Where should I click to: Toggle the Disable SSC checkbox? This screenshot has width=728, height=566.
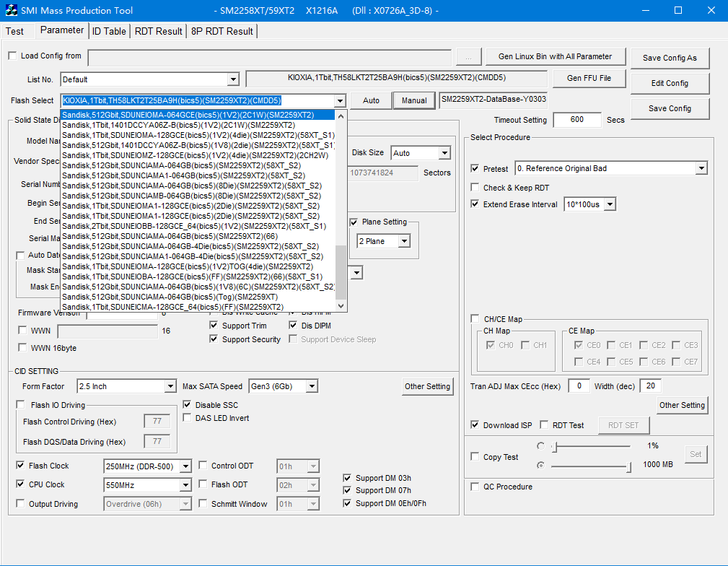point(188,405)
